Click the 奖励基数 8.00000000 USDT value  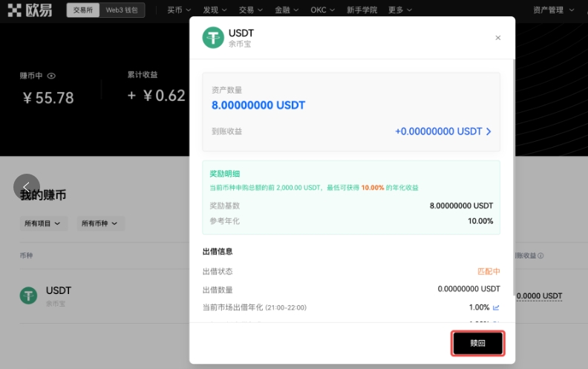pos(461,206)
